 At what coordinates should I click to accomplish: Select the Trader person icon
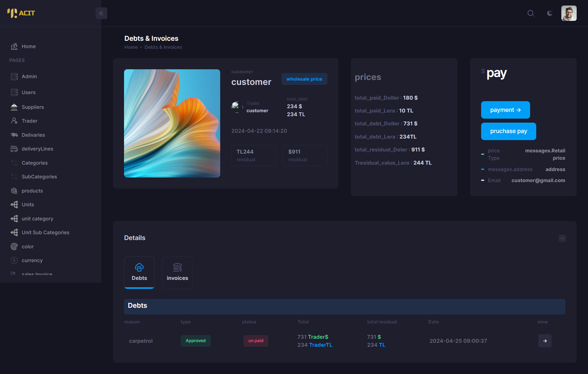pos(14,121)
